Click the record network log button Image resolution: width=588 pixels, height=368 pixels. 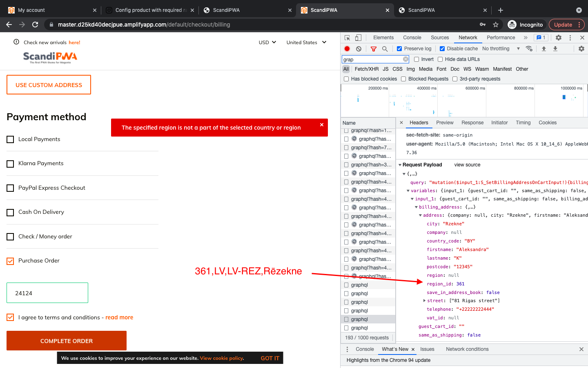[347, 49]
